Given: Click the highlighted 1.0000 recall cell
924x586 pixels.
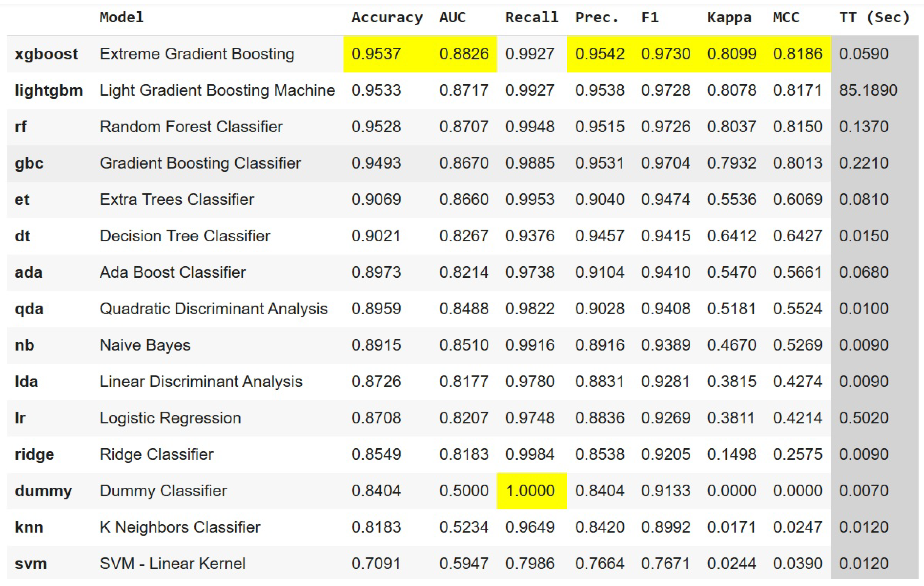Looking at the screenshot, I should pyautogui.click(x=530, y=491).
